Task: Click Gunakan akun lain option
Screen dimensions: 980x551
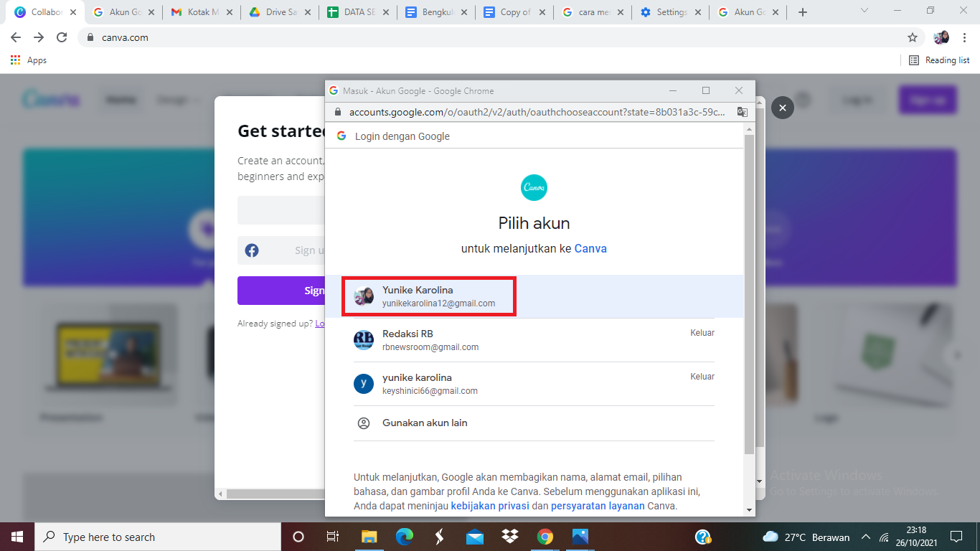Action: [x=424, y=423]
